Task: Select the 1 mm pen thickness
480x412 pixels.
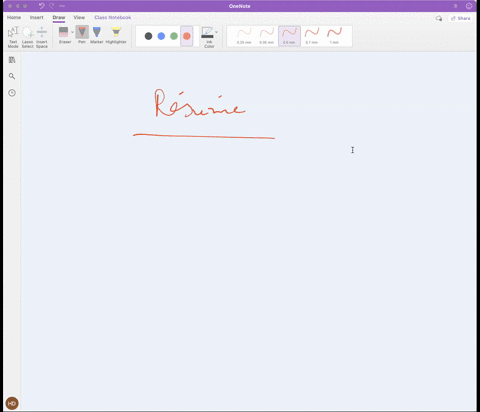Action: pos(334,36)
